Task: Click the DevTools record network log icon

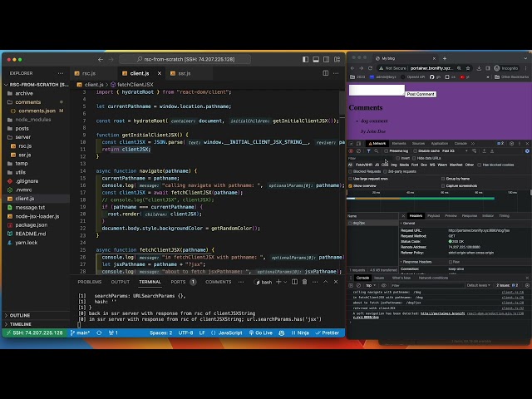Action: 350,150
